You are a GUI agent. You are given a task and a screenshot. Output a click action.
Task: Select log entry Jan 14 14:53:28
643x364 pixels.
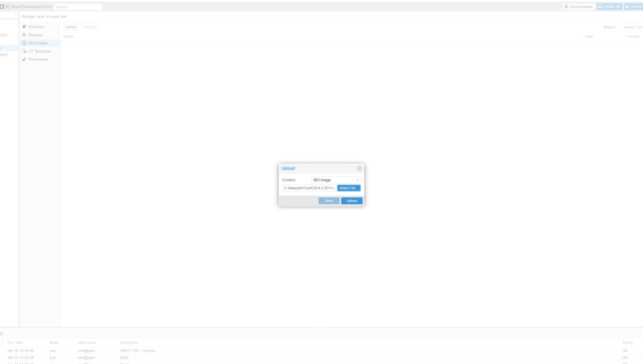point(321,358)
